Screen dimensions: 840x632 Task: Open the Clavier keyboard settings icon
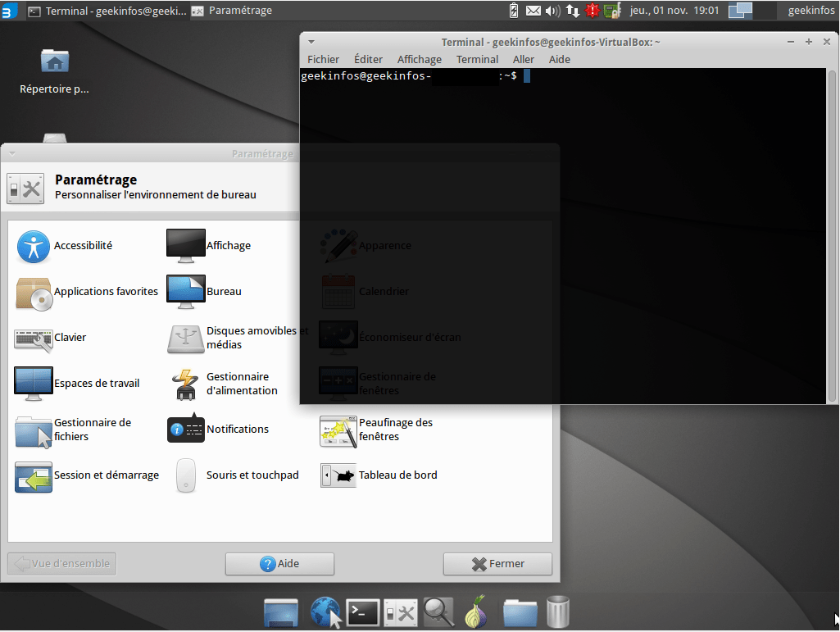[34, 340]
